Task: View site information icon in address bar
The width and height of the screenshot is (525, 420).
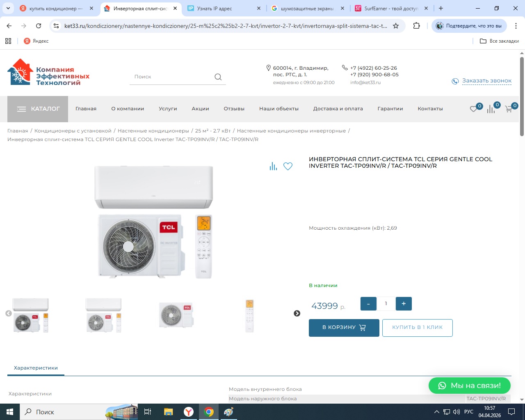Action: (56, 26)
